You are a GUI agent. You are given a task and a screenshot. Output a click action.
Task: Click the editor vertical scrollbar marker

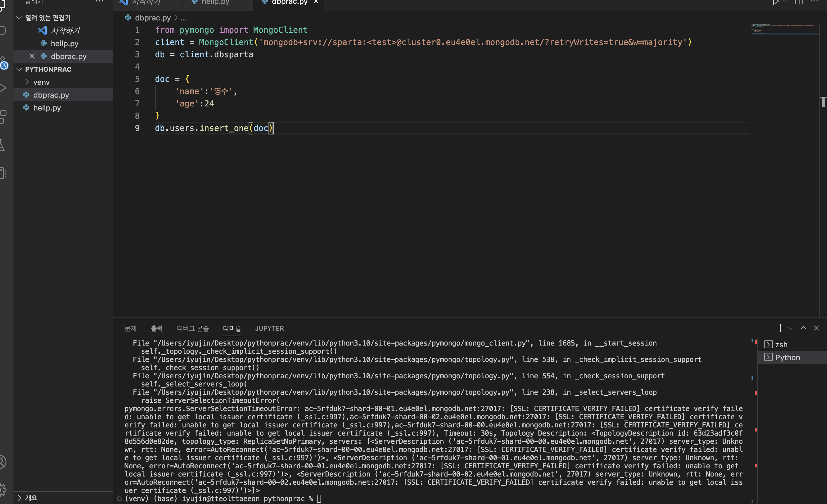(x=823, y=102)
